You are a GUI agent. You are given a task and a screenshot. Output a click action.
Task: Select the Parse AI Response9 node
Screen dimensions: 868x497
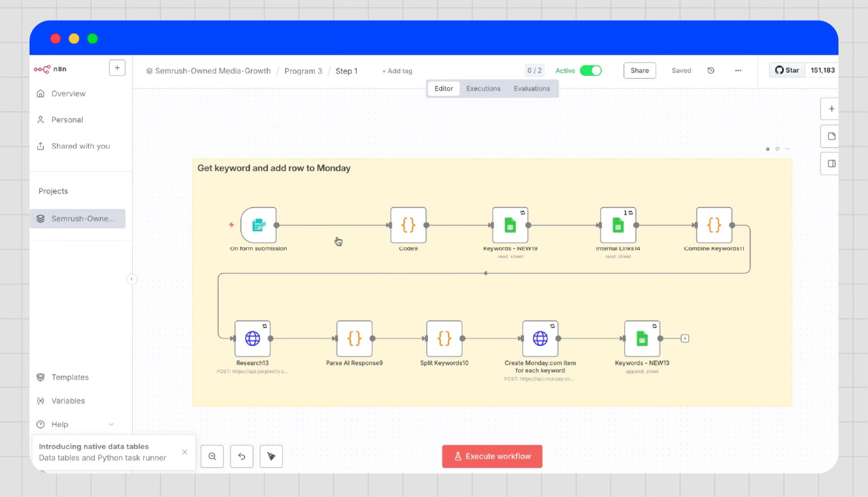354,338
